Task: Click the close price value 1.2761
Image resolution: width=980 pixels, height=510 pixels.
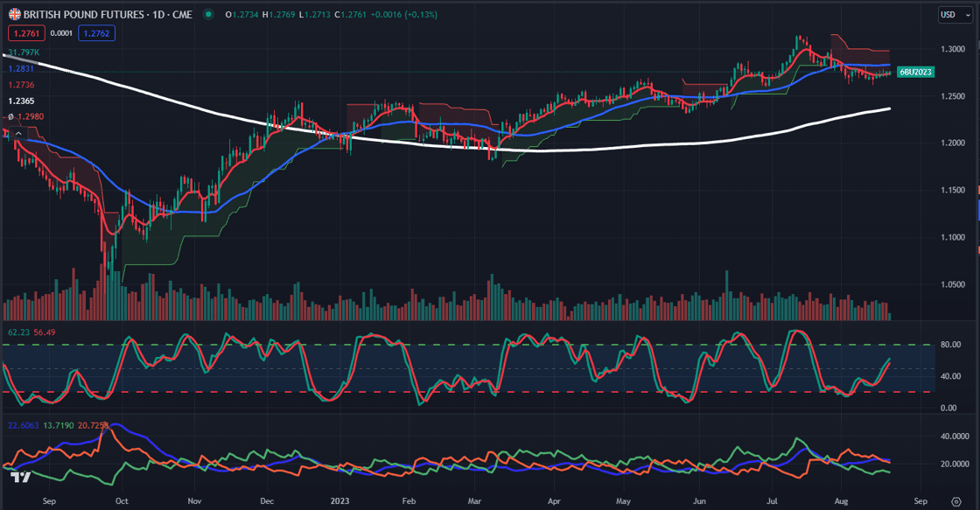Action: 353,14
